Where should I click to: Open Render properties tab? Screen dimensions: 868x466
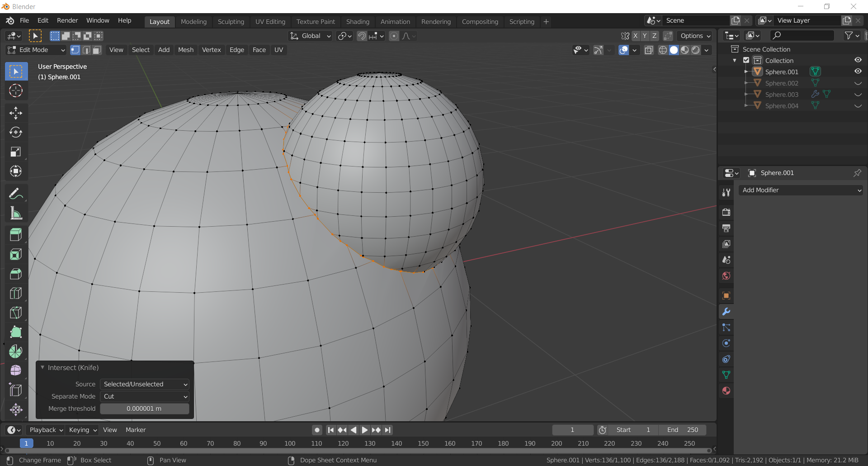click(726, 212)
